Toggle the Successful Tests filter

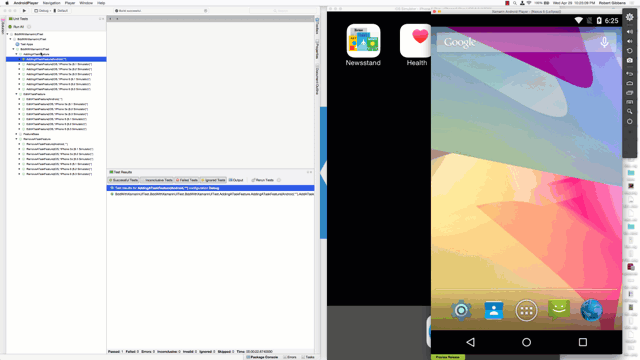pos(123,180)
